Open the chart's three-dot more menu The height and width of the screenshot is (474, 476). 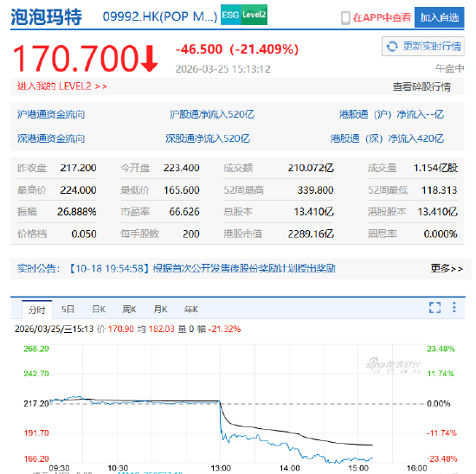point(454,307)
